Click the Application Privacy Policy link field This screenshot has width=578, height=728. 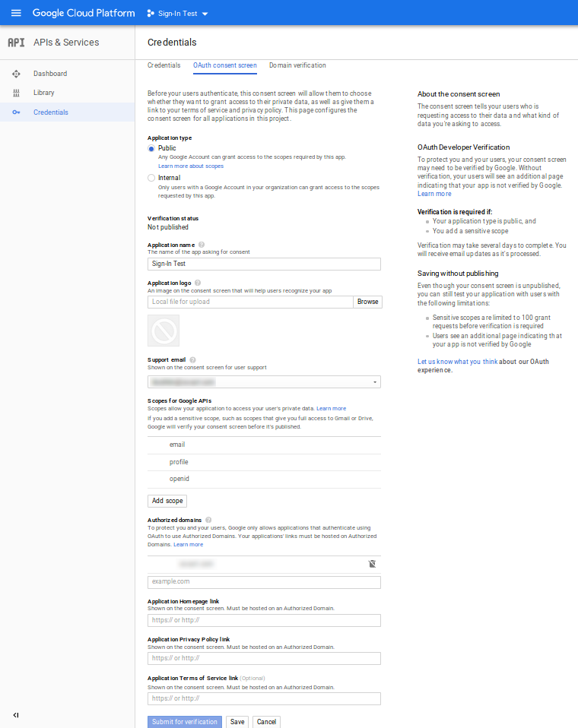pyautogui.click(x=264, y=658)
